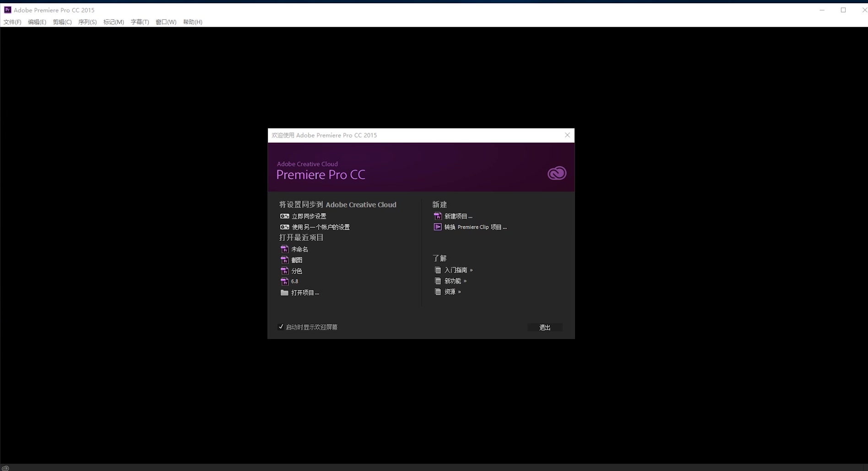Open the 剪辑(C) menu
868x471 pixels.
click(62, 22)
